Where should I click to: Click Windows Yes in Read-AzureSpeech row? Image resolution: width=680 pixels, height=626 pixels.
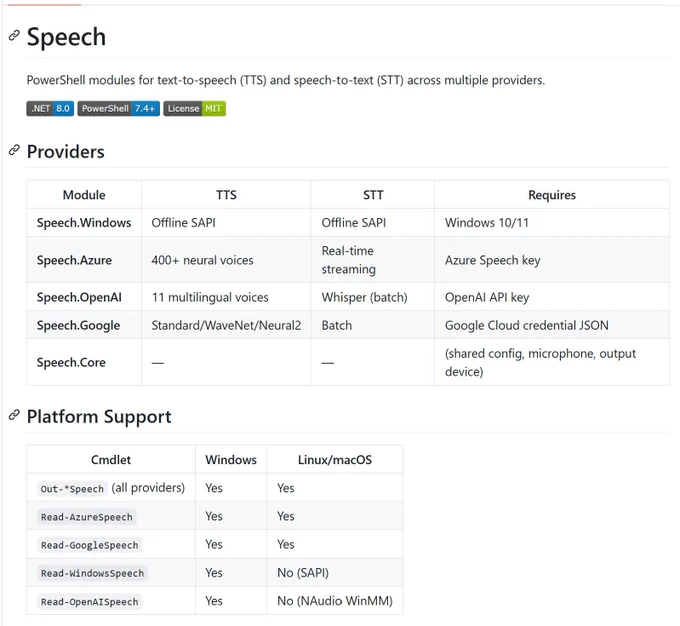click(x=231, y=516)
